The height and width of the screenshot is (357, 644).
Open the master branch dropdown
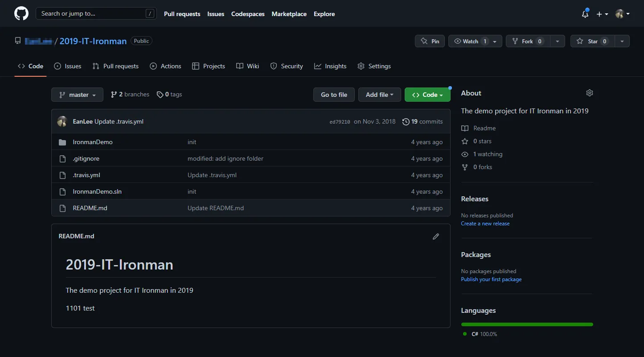point(77,95)
